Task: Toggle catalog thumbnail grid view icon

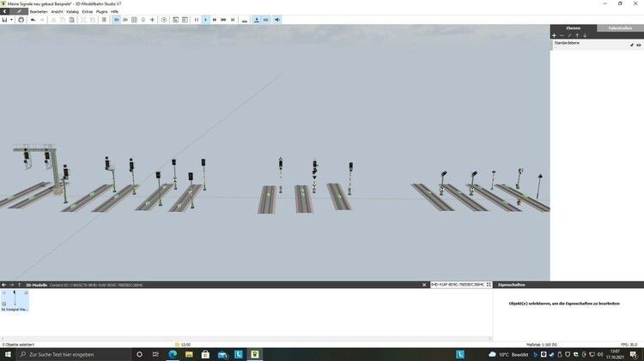Action: (489, 285)
